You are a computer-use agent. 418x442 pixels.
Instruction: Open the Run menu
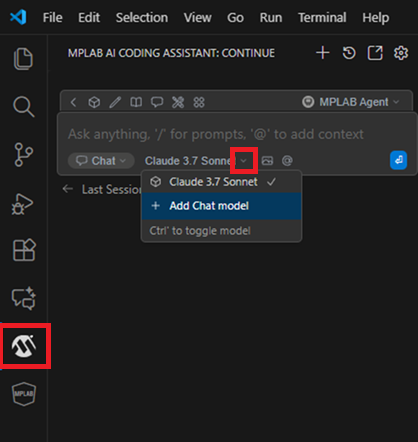[x=271, y=17]
